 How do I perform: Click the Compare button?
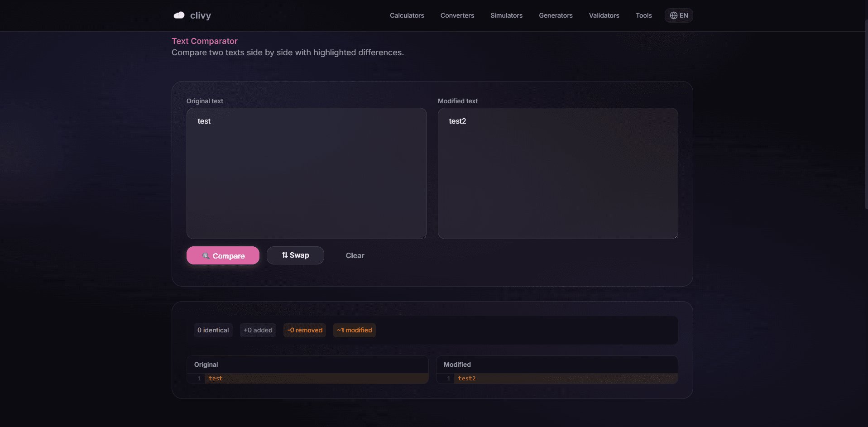[223, 255]
